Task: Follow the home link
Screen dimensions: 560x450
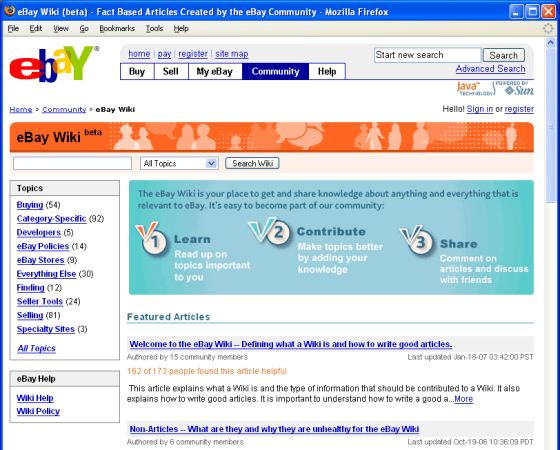Action: 139,54
